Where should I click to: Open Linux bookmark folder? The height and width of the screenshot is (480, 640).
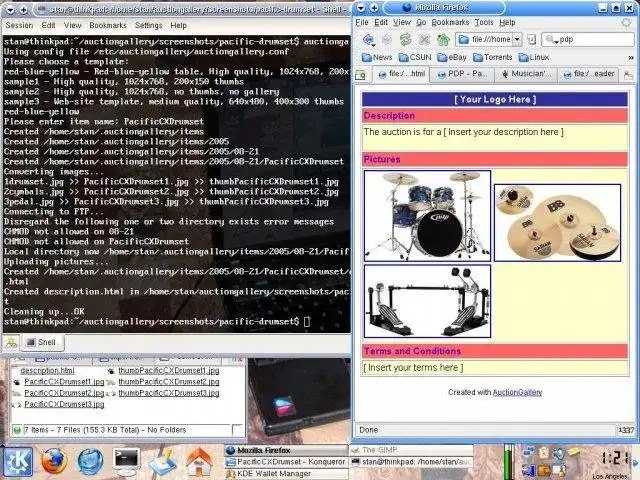coord(534,57)
